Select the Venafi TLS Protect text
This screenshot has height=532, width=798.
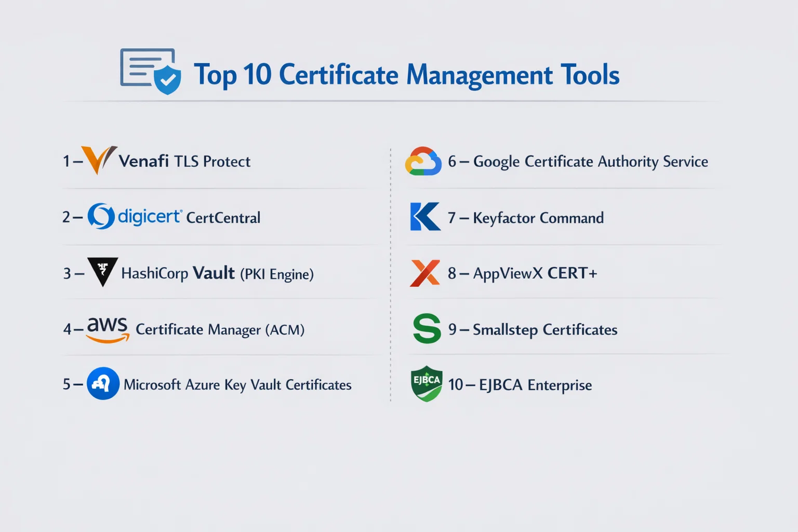184,162
